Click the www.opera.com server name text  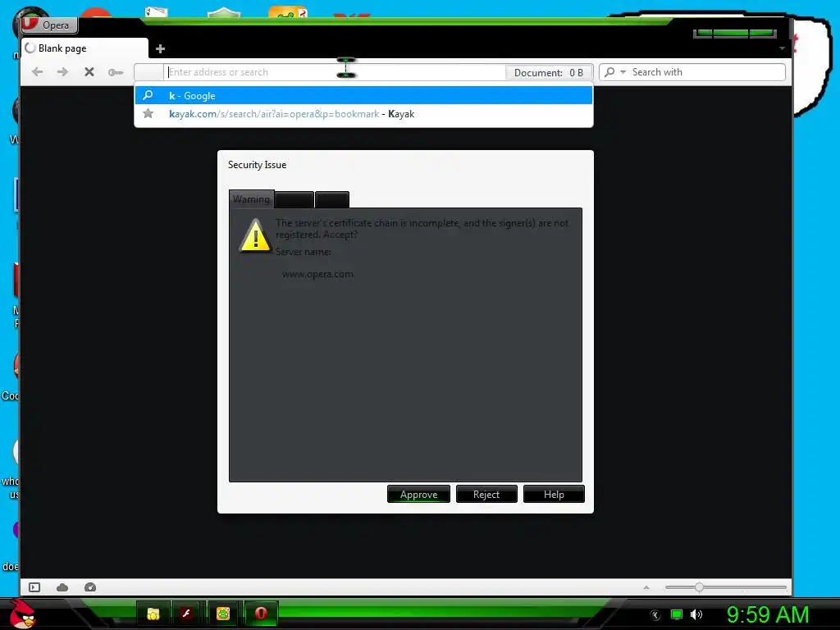coord(317,274)
